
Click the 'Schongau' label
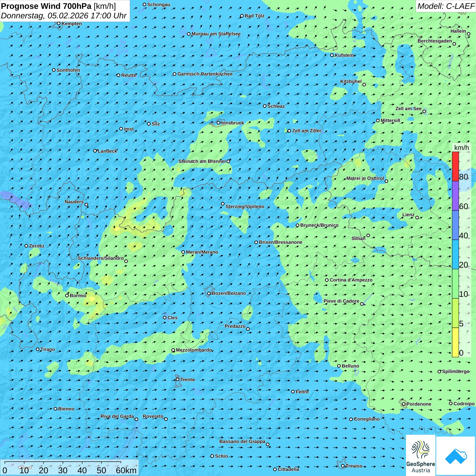coord(159,4)
